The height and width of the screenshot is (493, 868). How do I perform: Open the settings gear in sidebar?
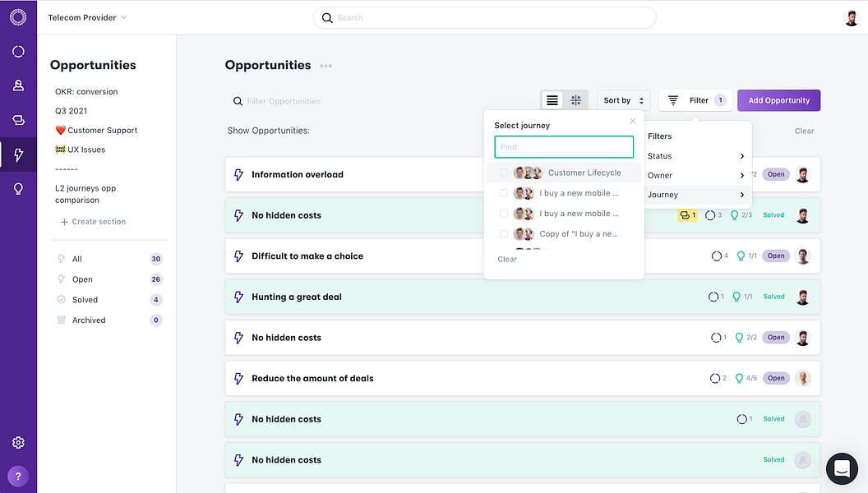point(18,443)
